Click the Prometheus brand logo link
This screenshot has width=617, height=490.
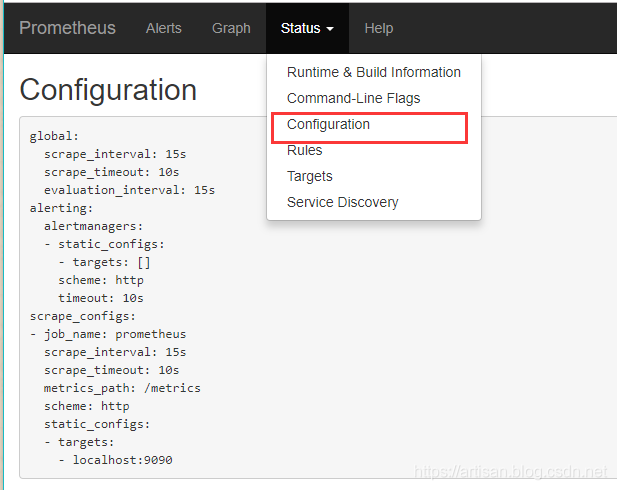click(x=67, y=28)
